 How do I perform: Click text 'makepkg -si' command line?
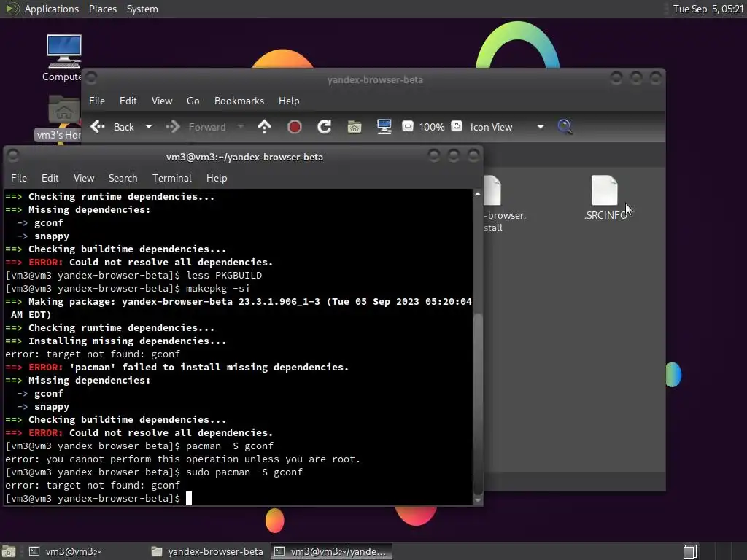click(217, 289)
